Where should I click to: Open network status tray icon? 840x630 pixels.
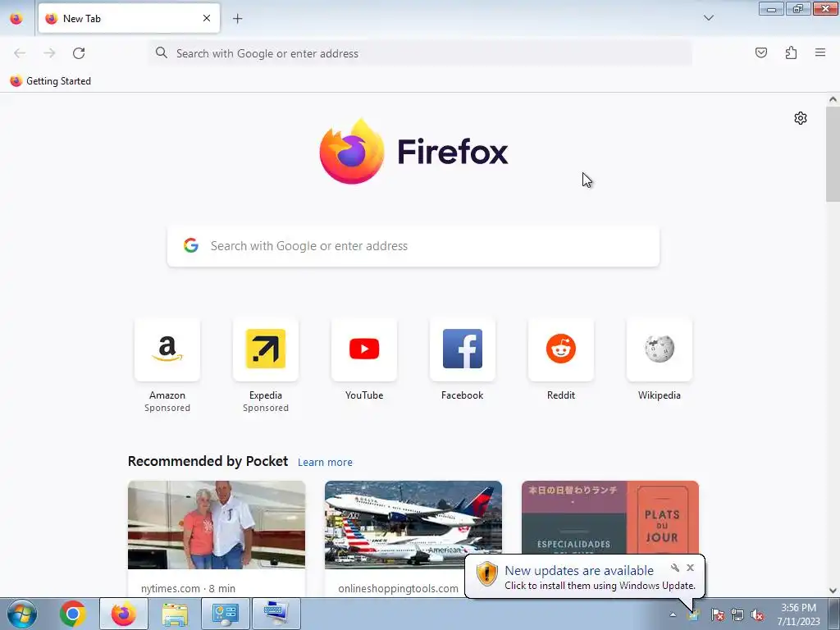coord(737,614)
